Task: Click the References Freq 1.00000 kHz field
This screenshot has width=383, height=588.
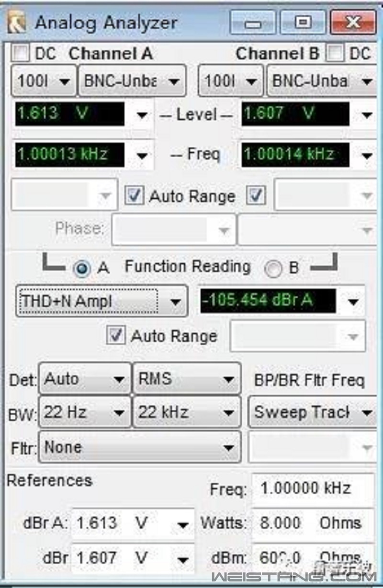Action: click(313, 488)
